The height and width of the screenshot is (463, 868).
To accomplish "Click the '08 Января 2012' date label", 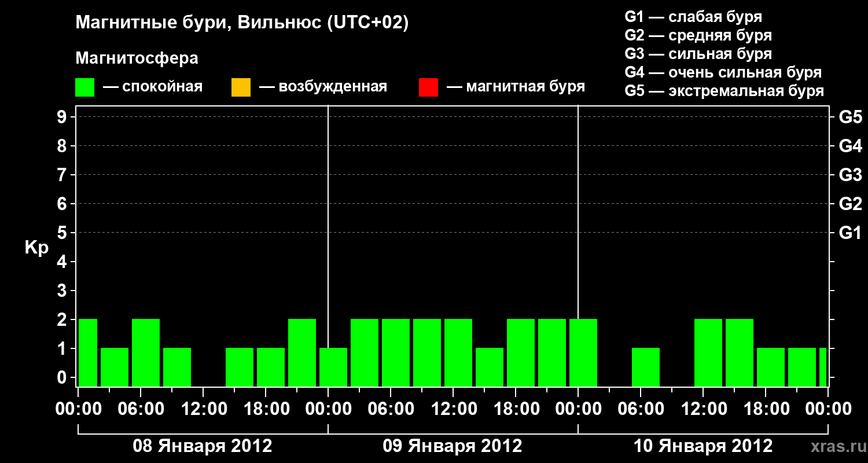I will point(203,446).
